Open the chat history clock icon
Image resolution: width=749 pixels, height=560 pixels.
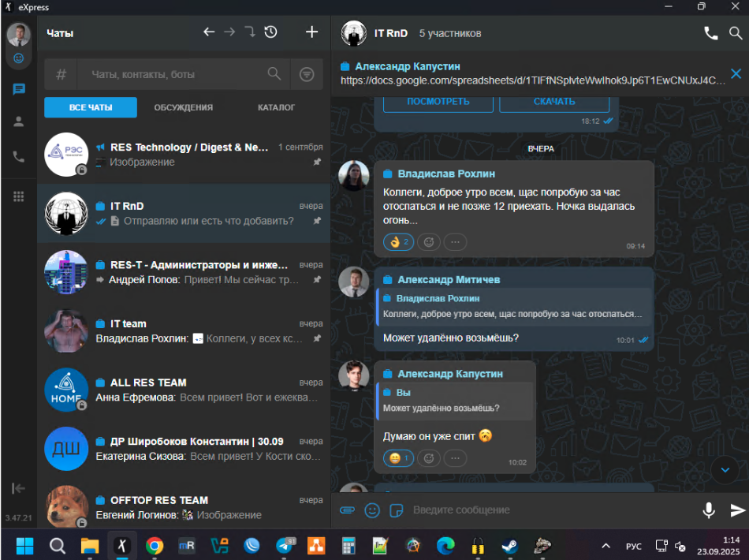tap(270, 32)
